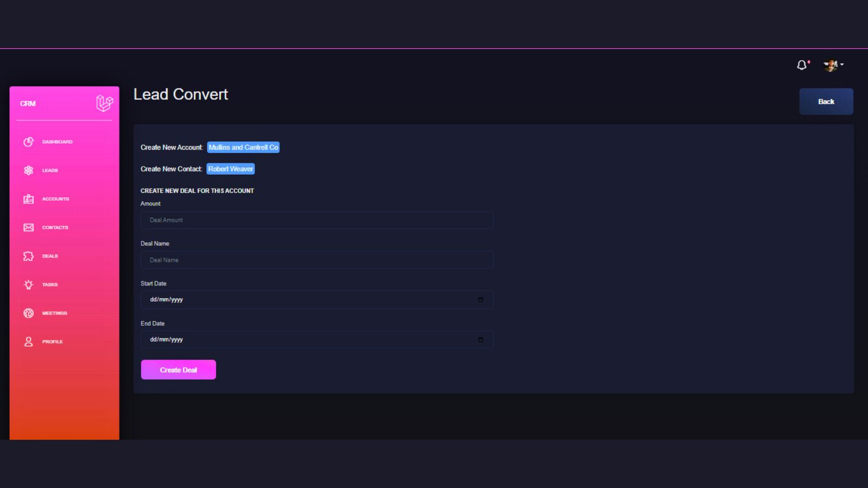Click the Contacts envelope icon in sidebar
868x488 pixels.
(x=29, y=228)
